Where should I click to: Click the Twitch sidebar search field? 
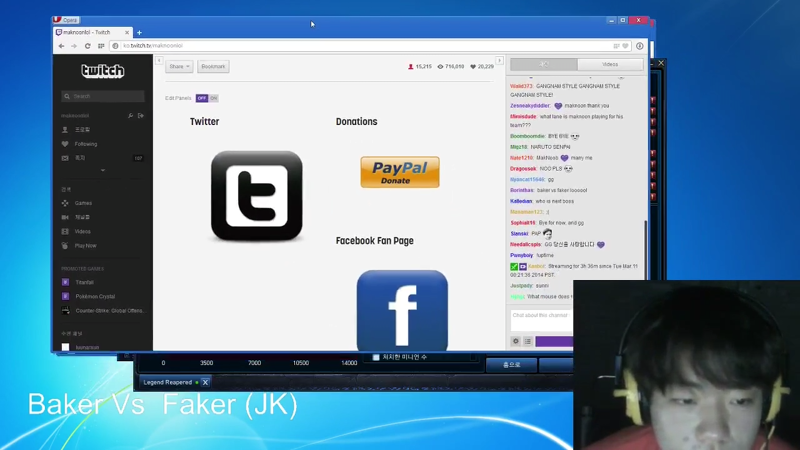tap(103, 96)
